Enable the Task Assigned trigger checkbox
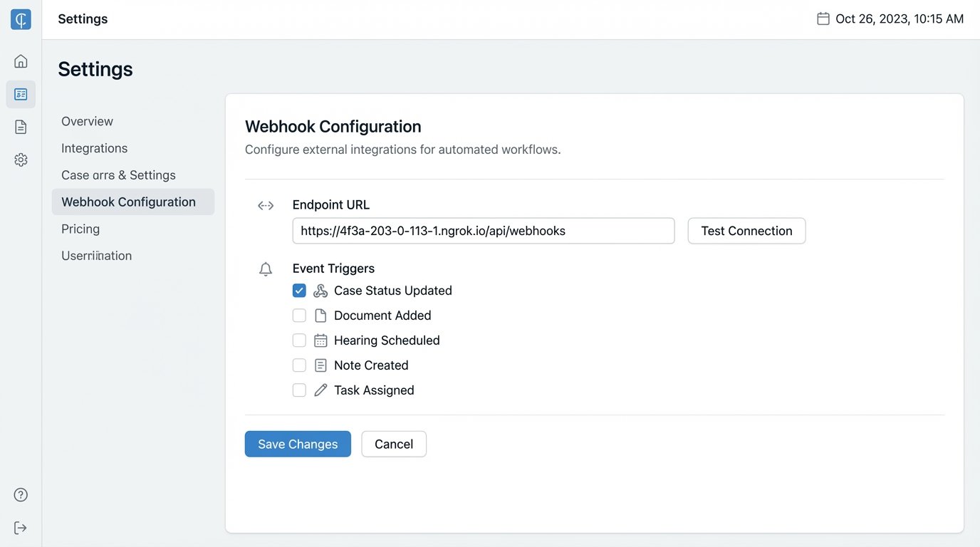 [x=299, y=390]
